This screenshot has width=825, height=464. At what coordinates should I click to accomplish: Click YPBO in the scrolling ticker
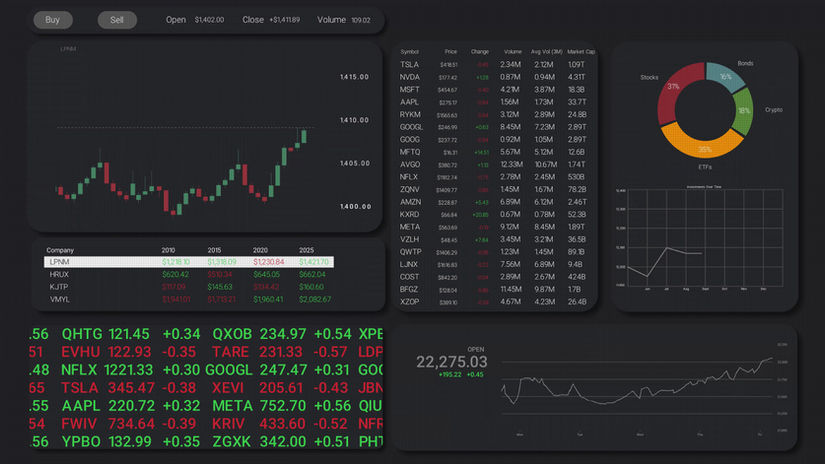click(x=81, y=441)
